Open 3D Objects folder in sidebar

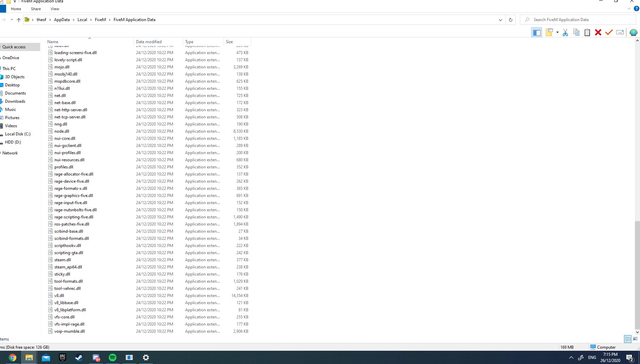point(15,77)
